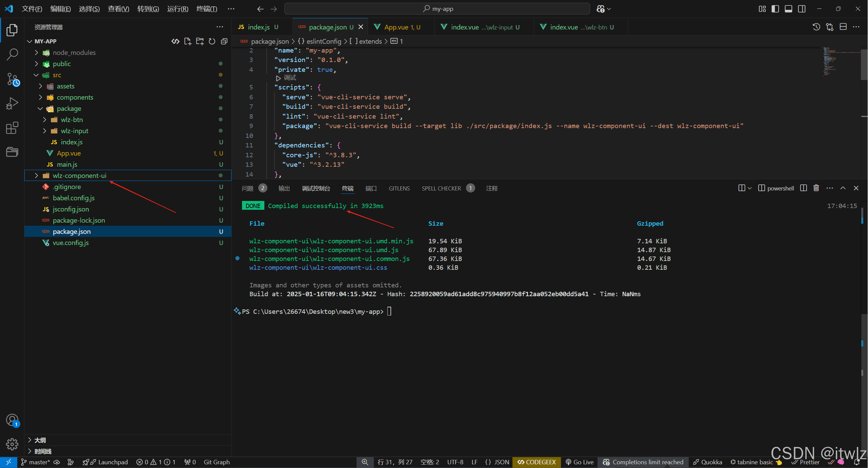868x468 pixels.
Task: Expand the 大纲 outline section
Action: coord(40,440)
